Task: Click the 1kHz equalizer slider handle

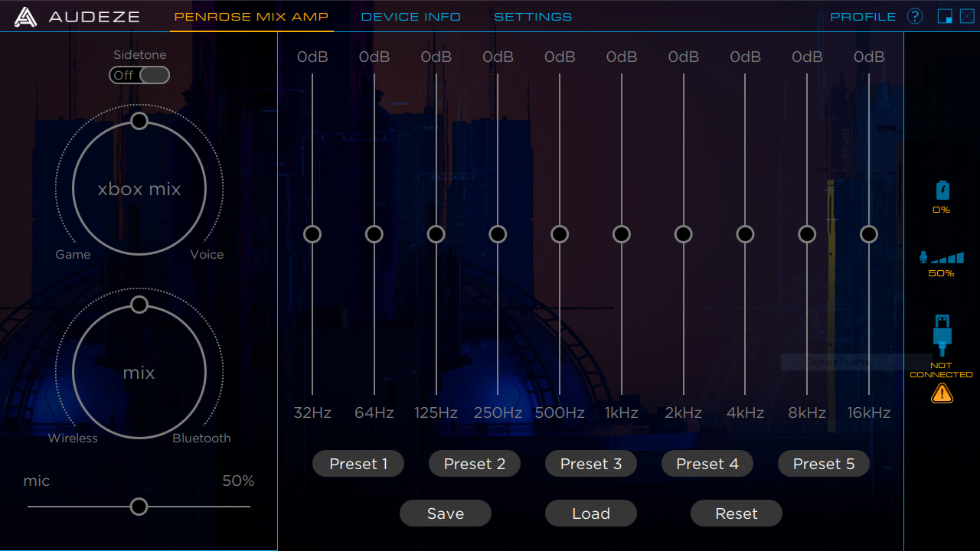Action: point(622,234)
